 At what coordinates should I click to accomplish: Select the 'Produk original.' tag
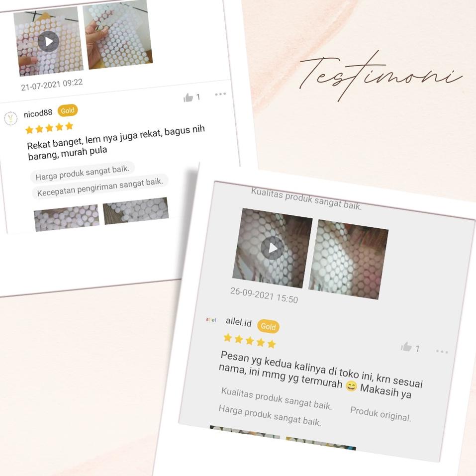click(381, 414)
